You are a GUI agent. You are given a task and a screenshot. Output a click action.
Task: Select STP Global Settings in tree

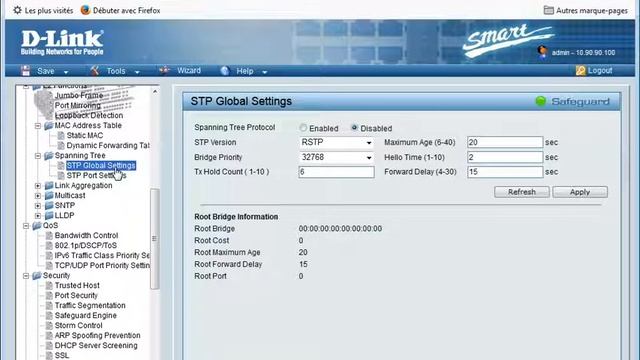(101, 165)
